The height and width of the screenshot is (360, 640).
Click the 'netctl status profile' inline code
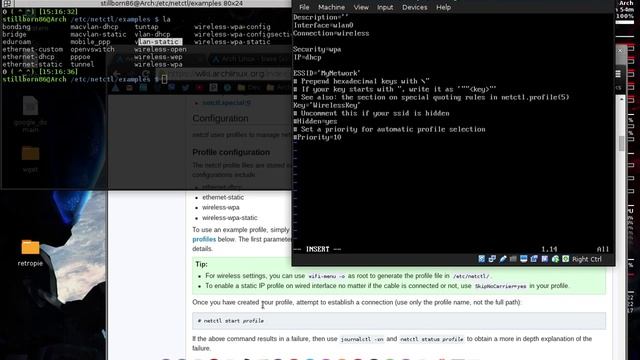click(432, 339)
